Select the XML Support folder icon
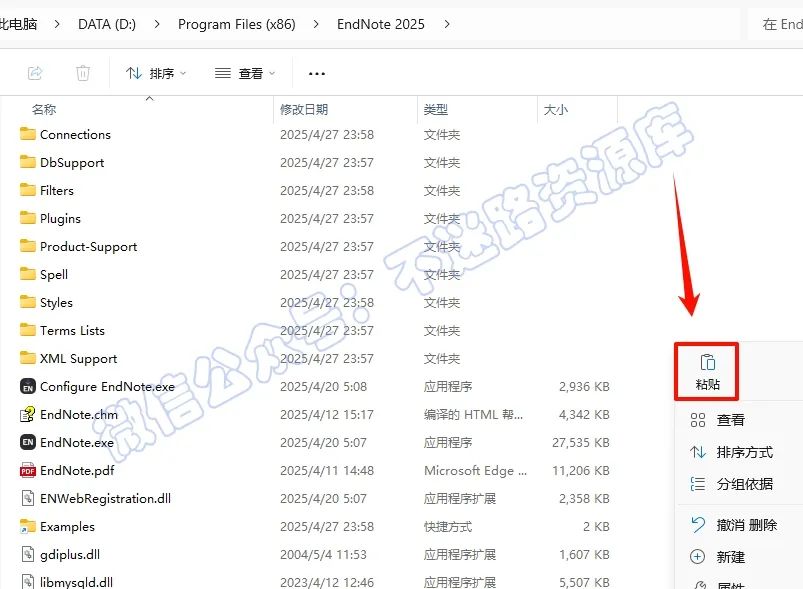The height and width of the screenshot is (589, 803). click(28, 358)
